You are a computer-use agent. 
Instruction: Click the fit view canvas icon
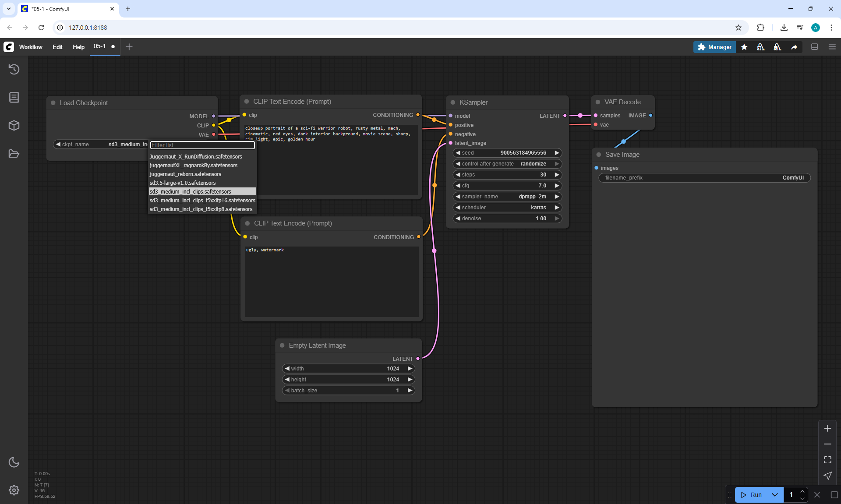pyautogui.click(x=827, y=460)
